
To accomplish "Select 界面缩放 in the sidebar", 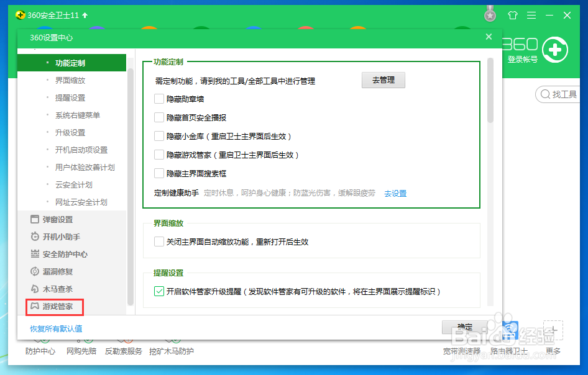I will [71, 80].
